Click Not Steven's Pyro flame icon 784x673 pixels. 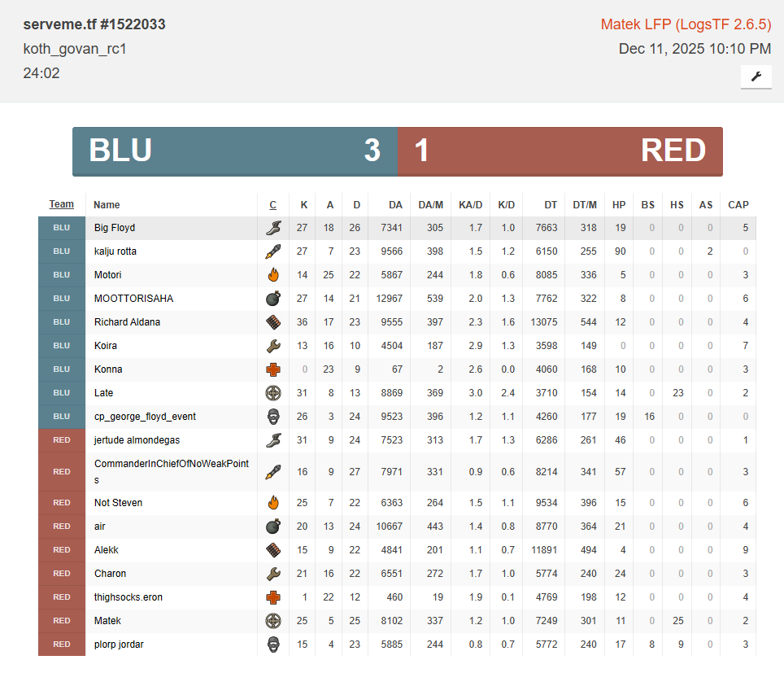[x=273, y=503]
